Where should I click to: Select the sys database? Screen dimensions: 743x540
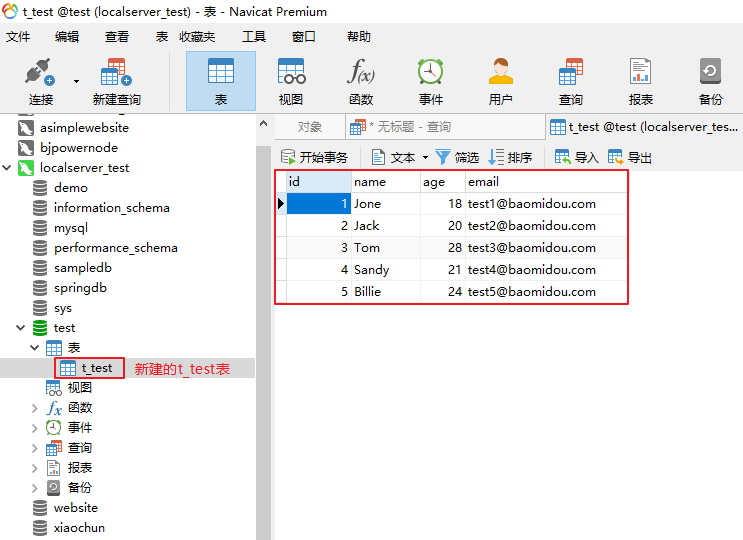click(x=63, y=308)
